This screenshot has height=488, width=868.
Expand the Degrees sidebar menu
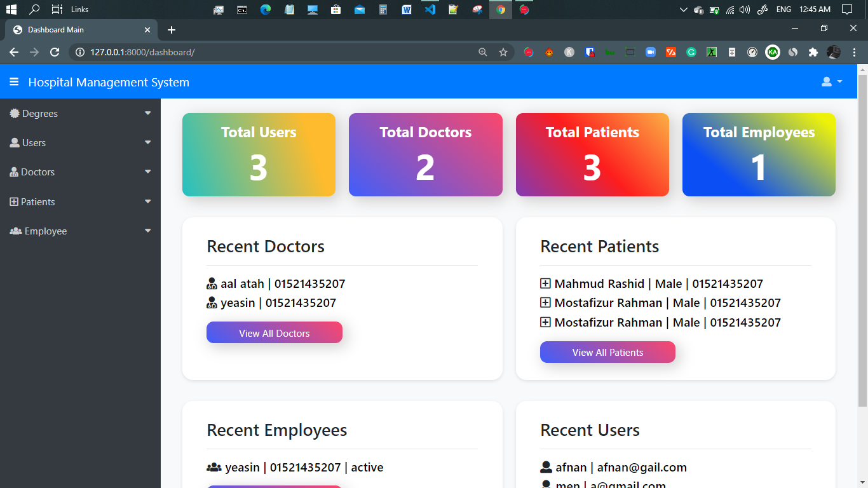[x=80, y=114]
